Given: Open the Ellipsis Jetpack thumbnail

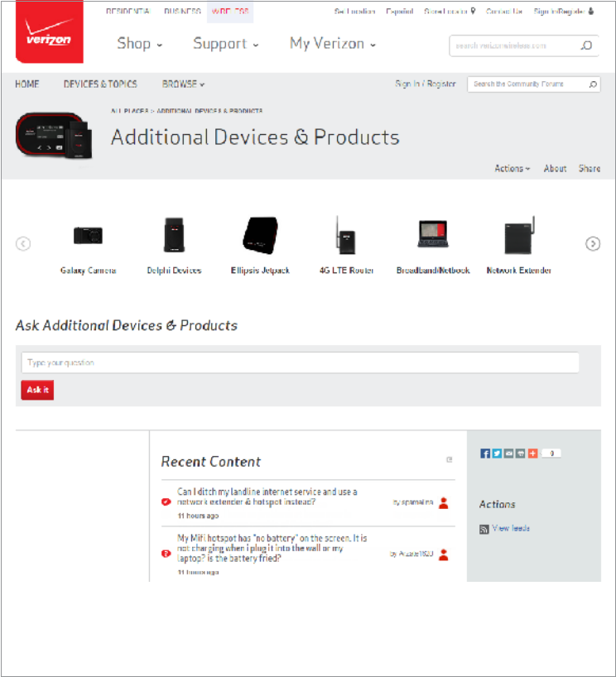Looking at the screenshot, I should (x=261, y=235).
